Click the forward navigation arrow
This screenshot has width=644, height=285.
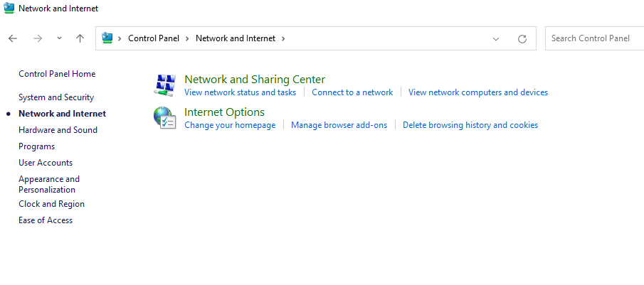pyautogui.click(x=38, y=38)
